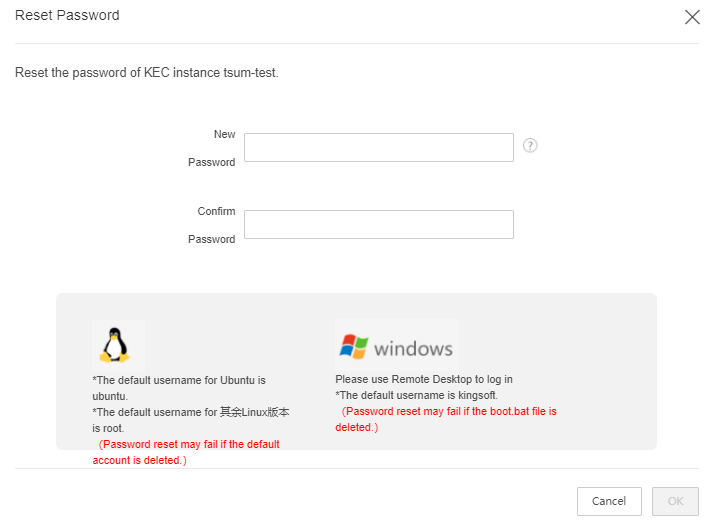
Task: Click the Linux penguin icon
Action: pos(115,345)
